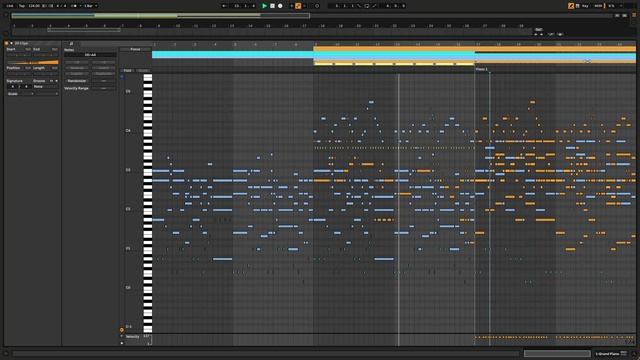Viewport: 640px width, 360px height.
Task: Toggle the orange automation arm button
Action: click(298, 6)
